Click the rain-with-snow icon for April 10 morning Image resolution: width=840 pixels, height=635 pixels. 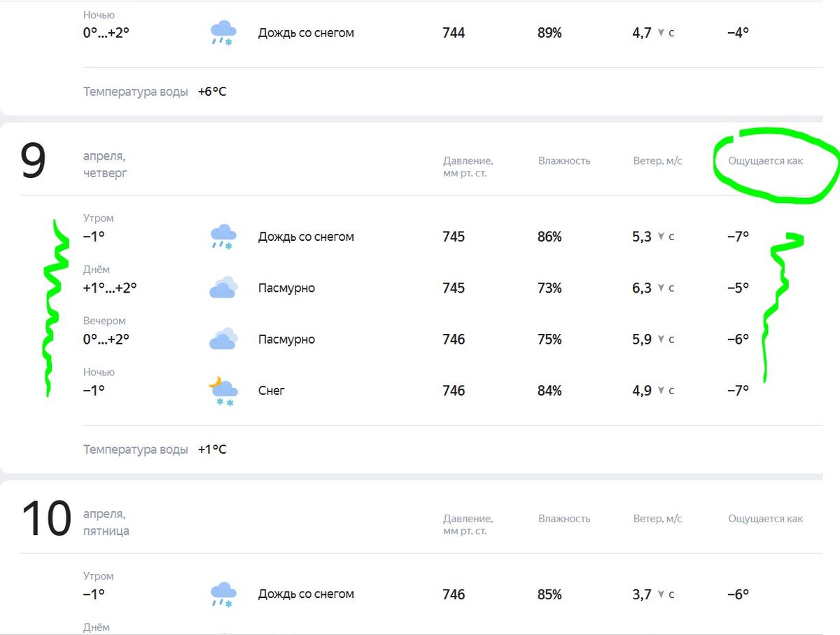tap(222, 594)
